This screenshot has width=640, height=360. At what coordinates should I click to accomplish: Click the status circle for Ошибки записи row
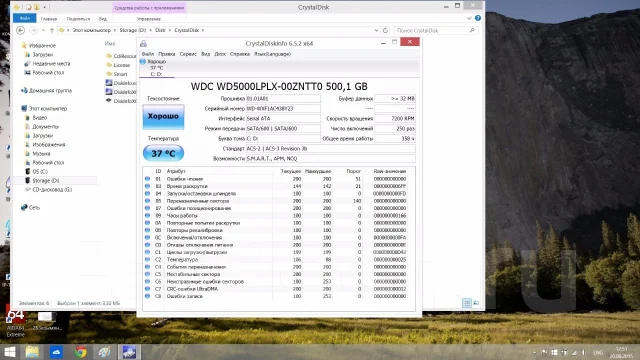(x=147, y=296)
